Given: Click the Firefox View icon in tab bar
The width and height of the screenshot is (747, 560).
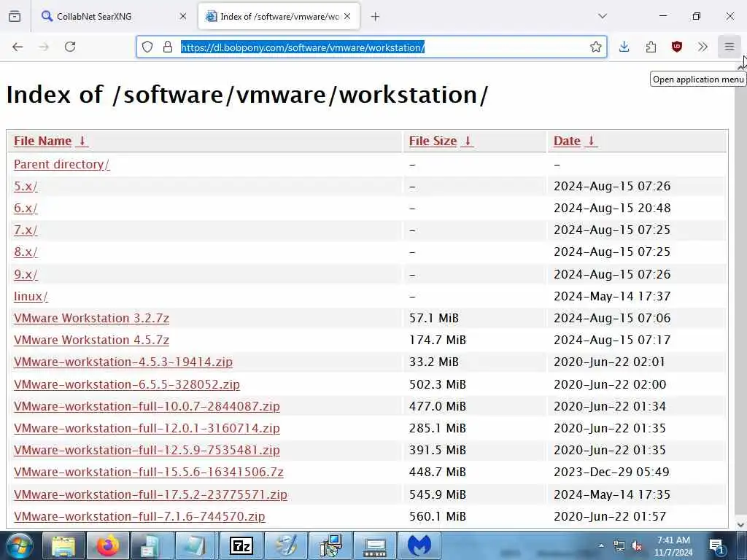Looking at the screenshot, I should (15, 16).
